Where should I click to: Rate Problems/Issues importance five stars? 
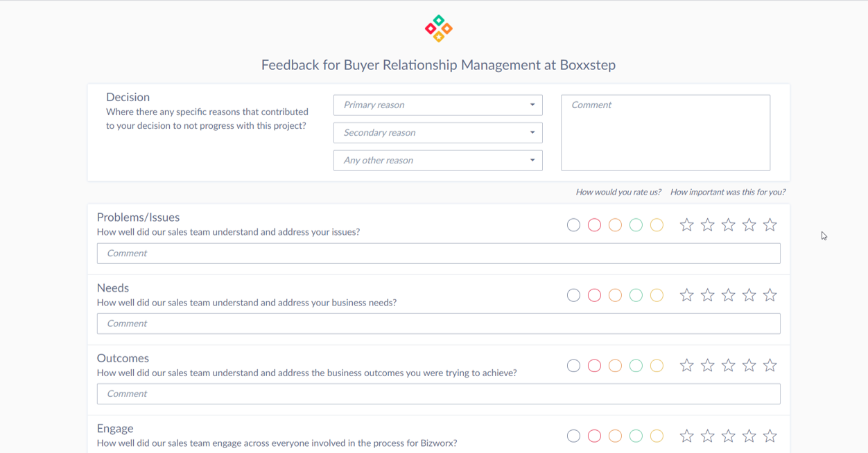click(x=770, y=225)
